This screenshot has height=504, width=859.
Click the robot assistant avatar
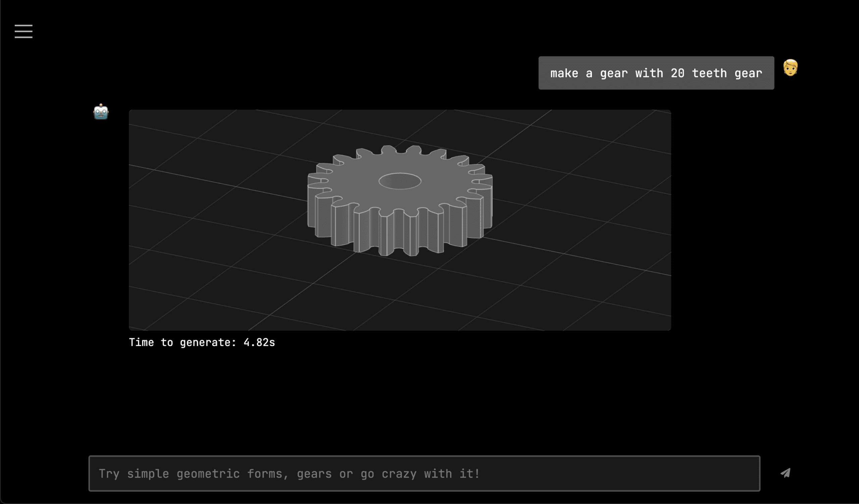pos(101,112)
